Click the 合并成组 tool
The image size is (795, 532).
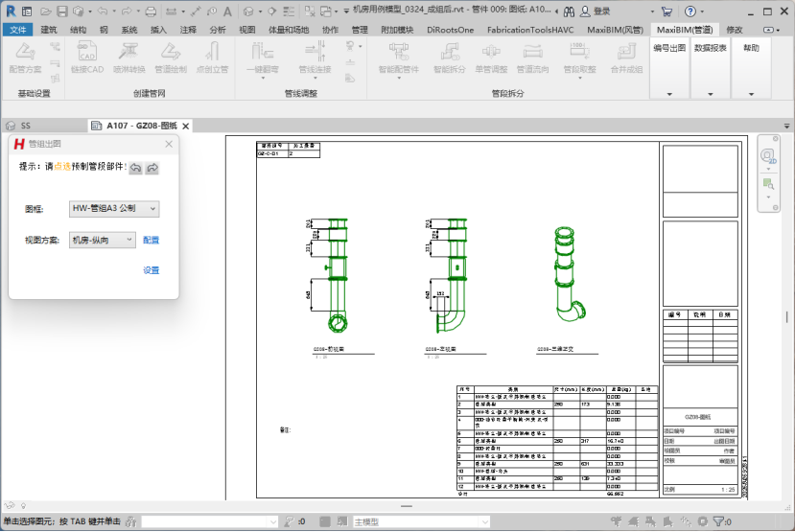point(626,58)
